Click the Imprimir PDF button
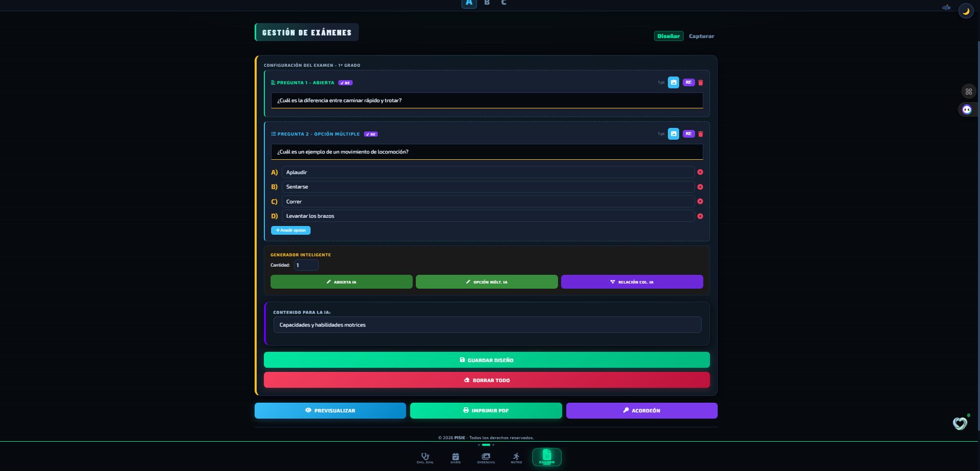 coord(486,410)
